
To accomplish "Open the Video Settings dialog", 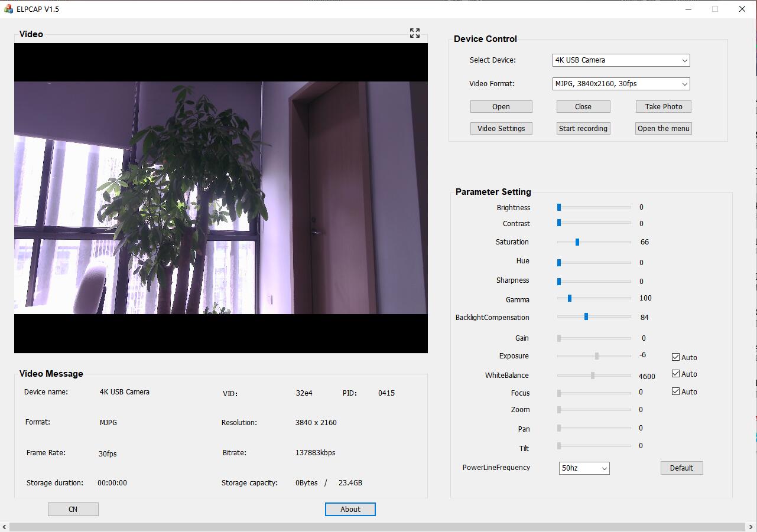I will 501,129.
